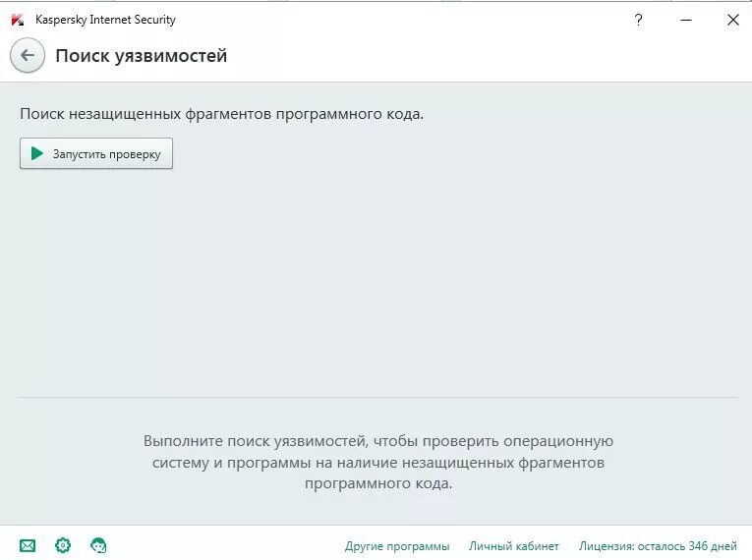Open the Личный кабинет link
This screenshot has height=560, width=752.
[x=514, y=546]
